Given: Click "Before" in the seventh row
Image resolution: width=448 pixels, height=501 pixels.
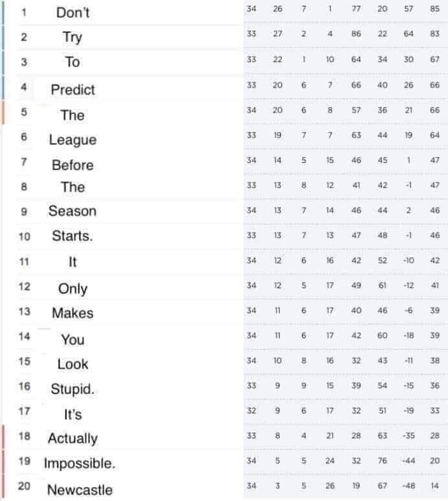Looking at the screenshot, I should click(73, 166).
